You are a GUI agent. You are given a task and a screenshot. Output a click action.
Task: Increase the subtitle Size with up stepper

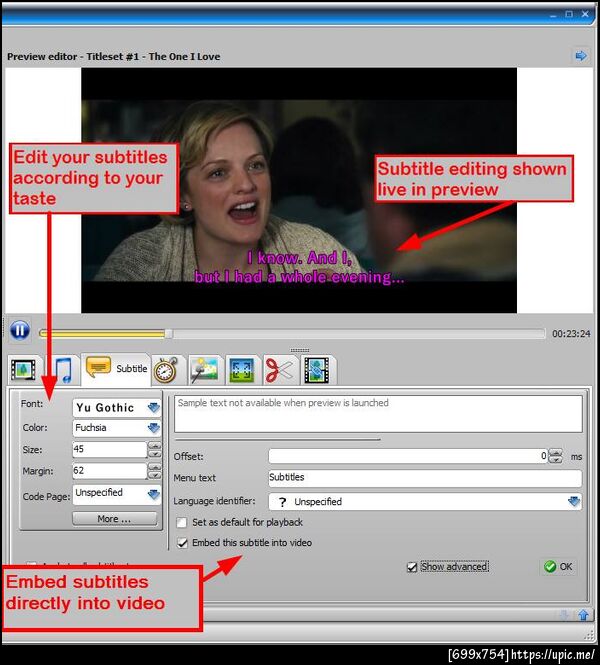click(155, 446)
